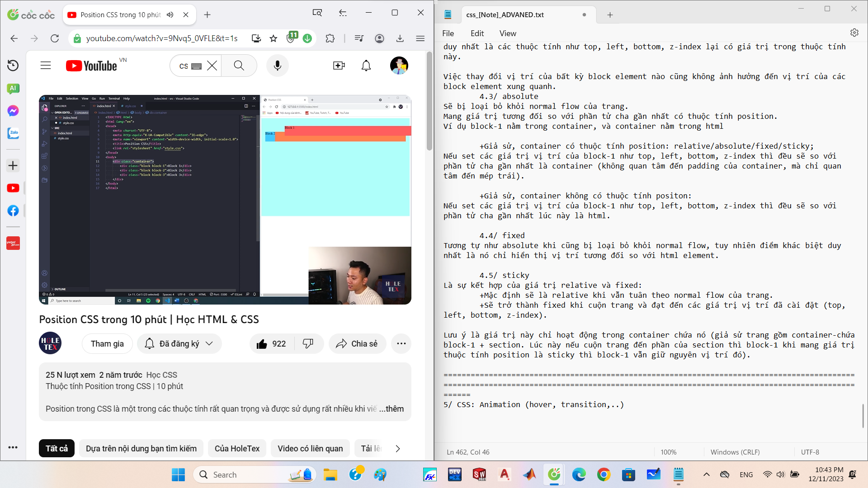868x488 pixels.
Task: Click the Facebook sidebar shortcut
Action: (13, 211)
